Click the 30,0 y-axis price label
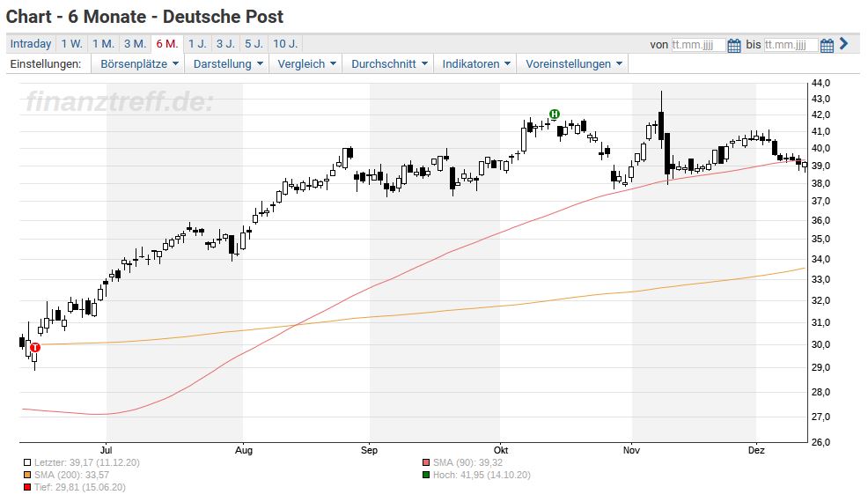The width and height of the screenshot is (868, 502). pos(820,344)
